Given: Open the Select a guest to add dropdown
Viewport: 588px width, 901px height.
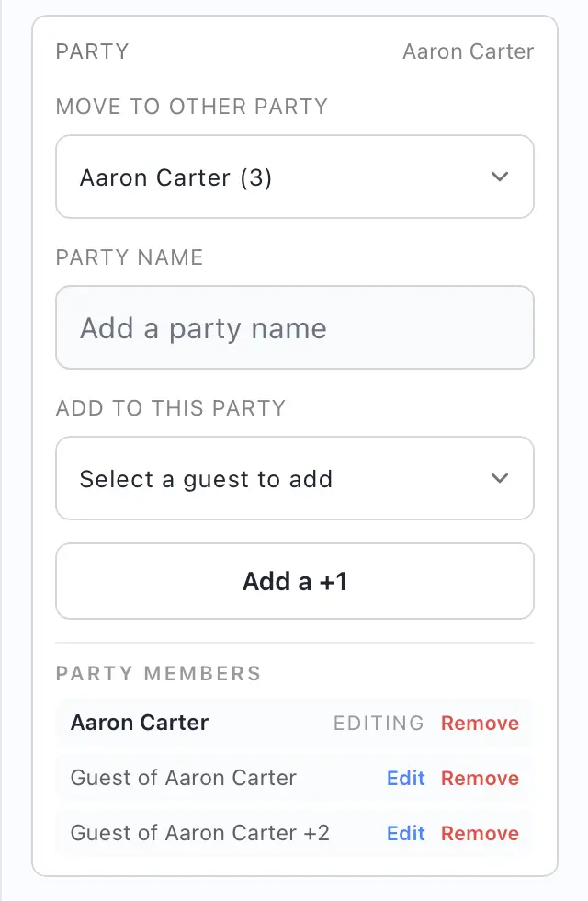Looking at the screenshot, I should (x=294, y=478).
